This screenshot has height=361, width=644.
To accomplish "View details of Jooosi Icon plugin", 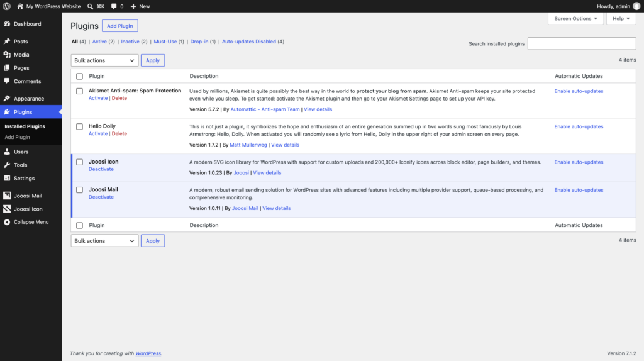I will pyautogui.click(x=267, y=172).
